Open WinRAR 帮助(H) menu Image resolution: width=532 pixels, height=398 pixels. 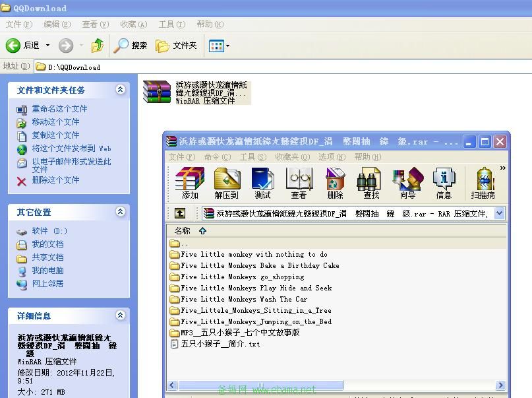[368, 157]
